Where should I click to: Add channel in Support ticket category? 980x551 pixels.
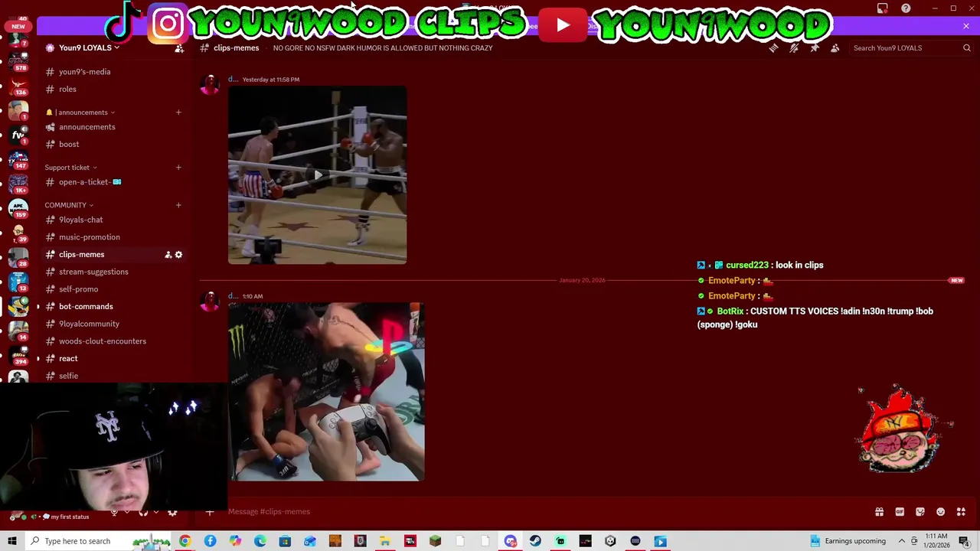(x=178, y=168)
